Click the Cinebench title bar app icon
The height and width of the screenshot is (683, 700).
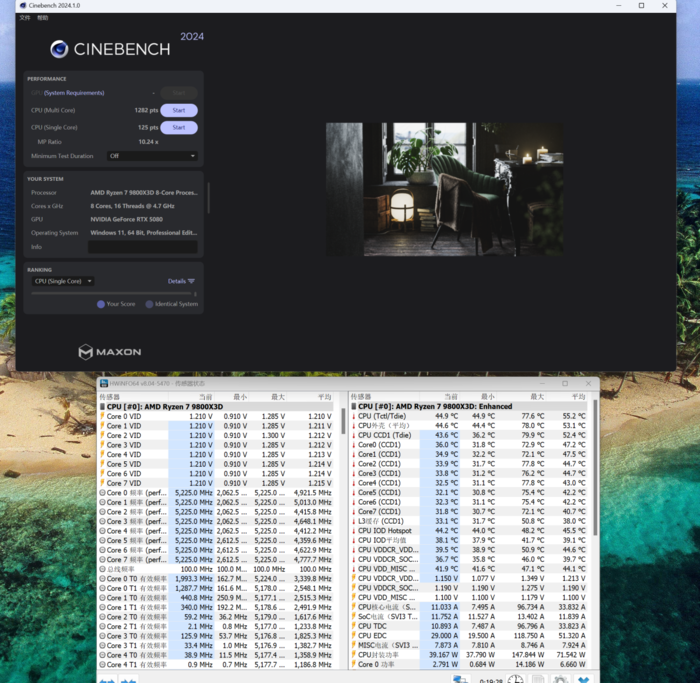(x=23, y=5)
